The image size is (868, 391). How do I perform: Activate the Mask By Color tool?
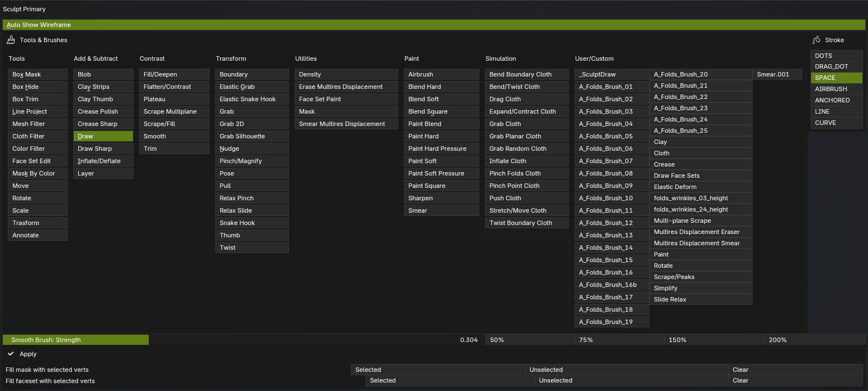click(38, 173)
